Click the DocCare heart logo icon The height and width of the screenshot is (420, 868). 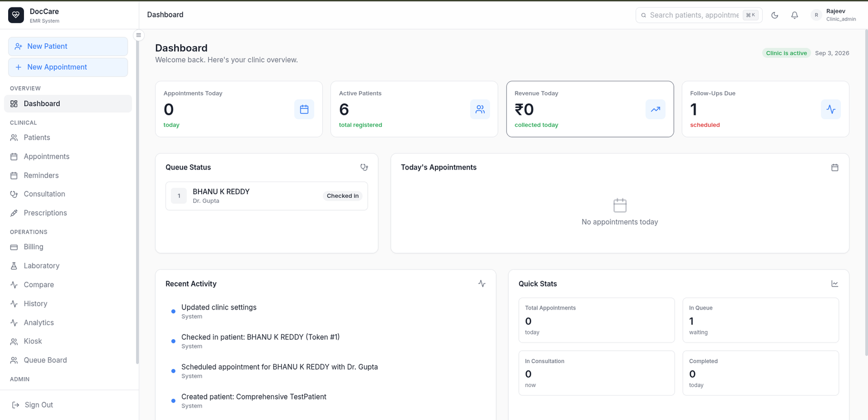pyautogui.click(x=16, y=15)
